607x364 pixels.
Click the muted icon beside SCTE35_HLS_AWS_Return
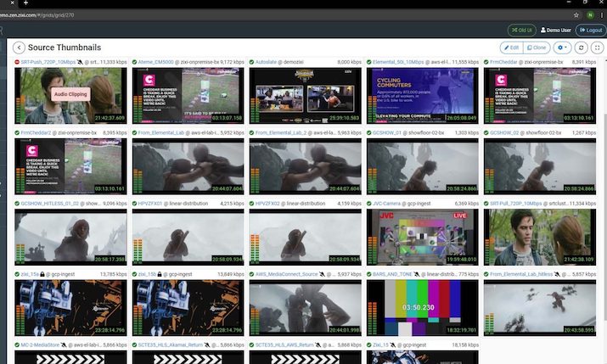coord(318,345)
